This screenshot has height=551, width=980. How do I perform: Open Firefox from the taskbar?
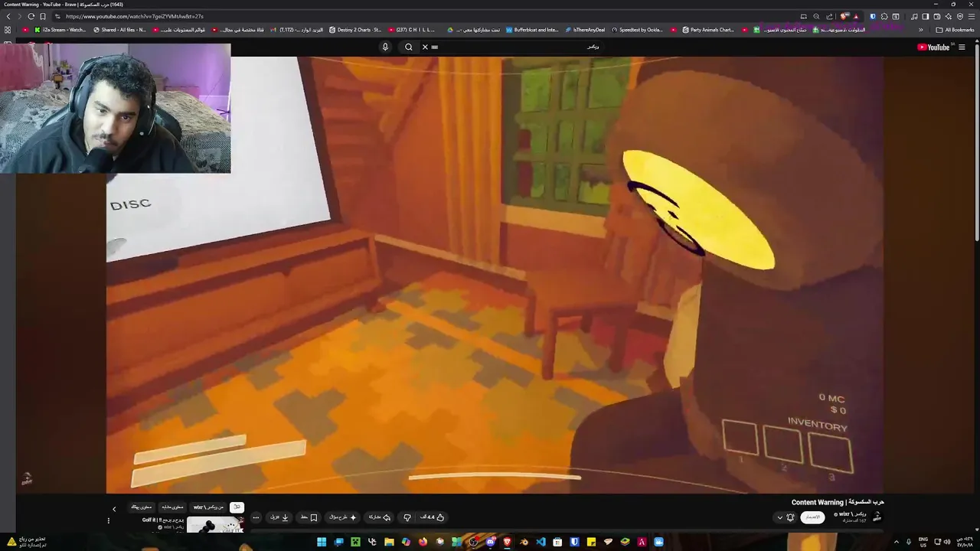423,542
